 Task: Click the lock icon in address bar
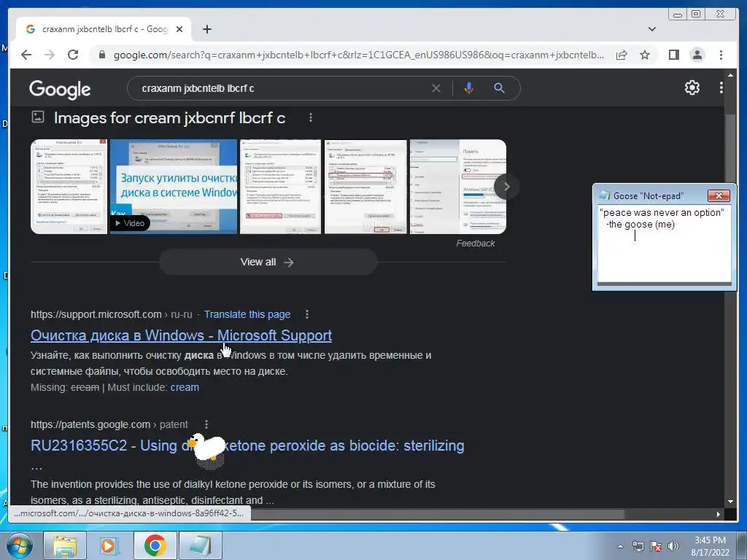101,55
